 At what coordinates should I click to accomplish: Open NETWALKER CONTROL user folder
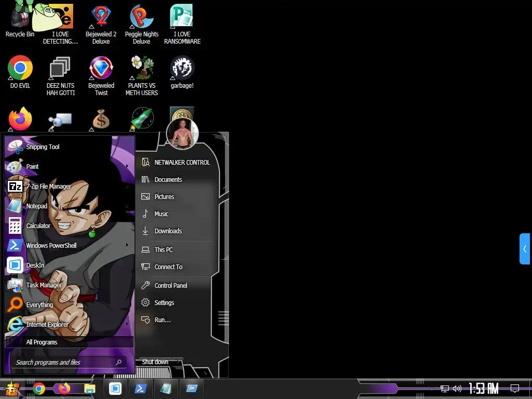pos(177,163)
